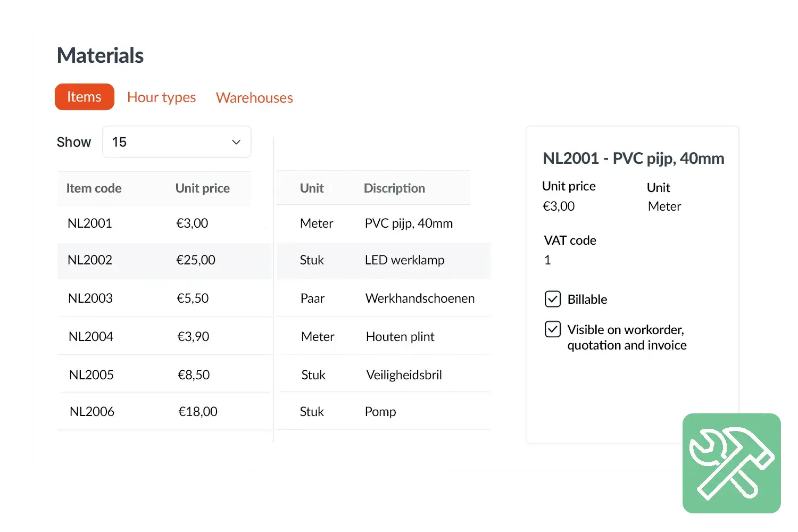Uncheck Visible on workorder, quotation and invoice

pos(553,330)
